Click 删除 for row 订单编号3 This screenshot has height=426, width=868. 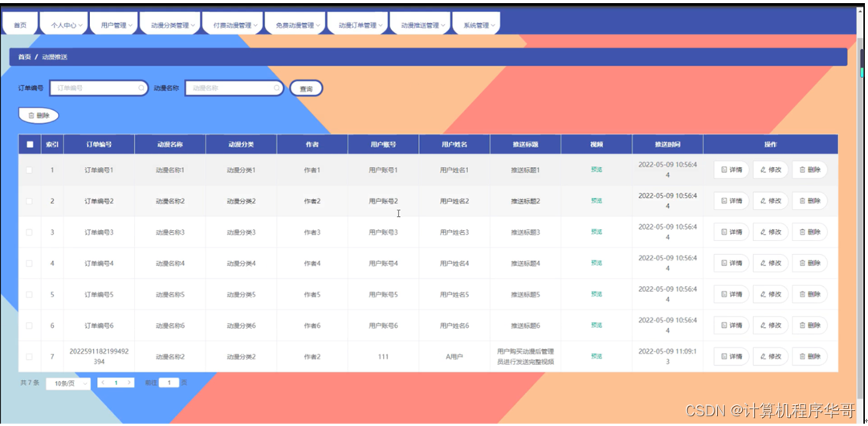pyautogui.click(x=810, y=232)
